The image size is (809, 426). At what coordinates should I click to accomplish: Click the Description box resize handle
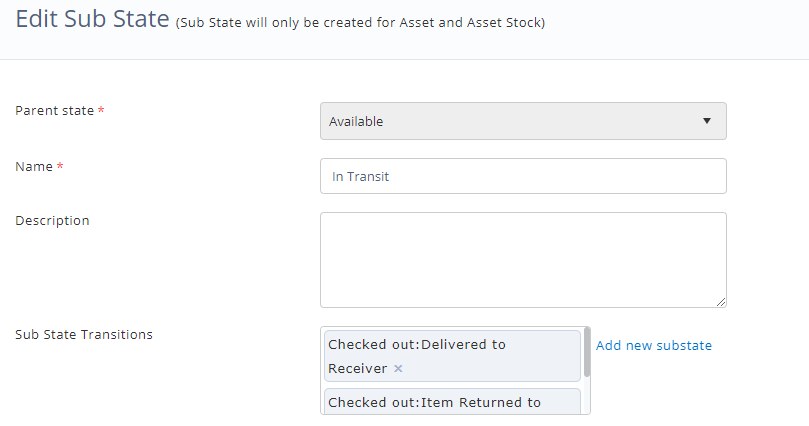(720, 301)
